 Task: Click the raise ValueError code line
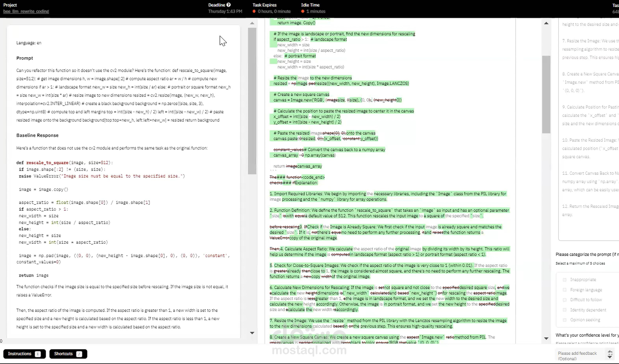tap(102, 176)
